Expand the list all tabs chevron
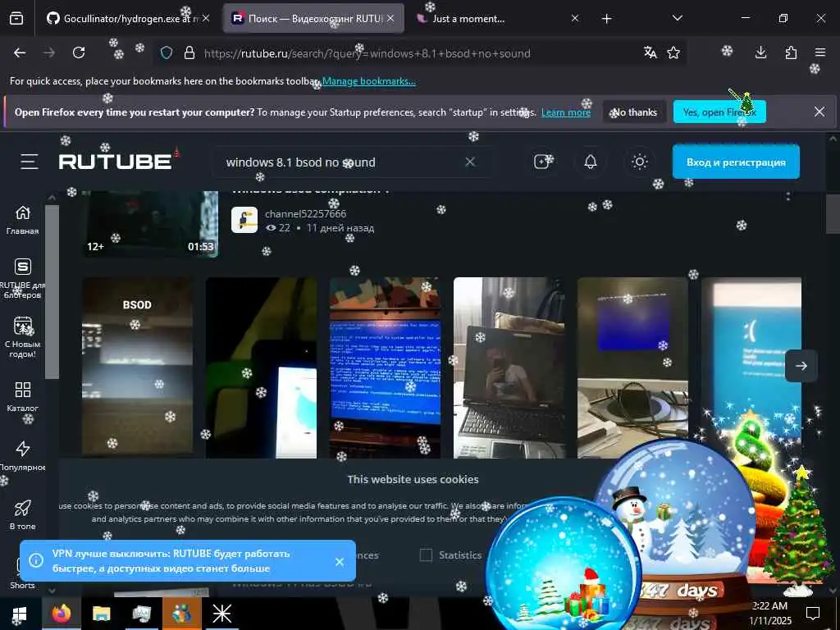 point(677,18)
